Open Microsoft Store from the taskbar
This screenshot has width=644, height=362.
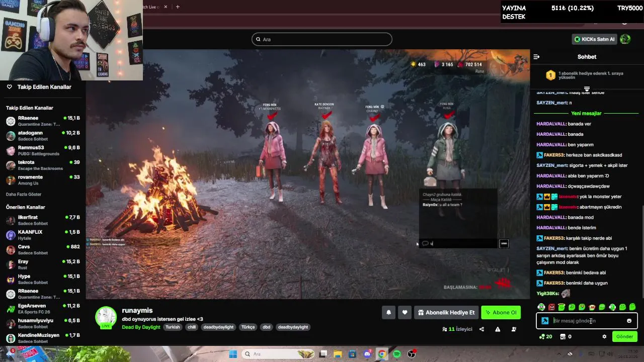(352, 354)
